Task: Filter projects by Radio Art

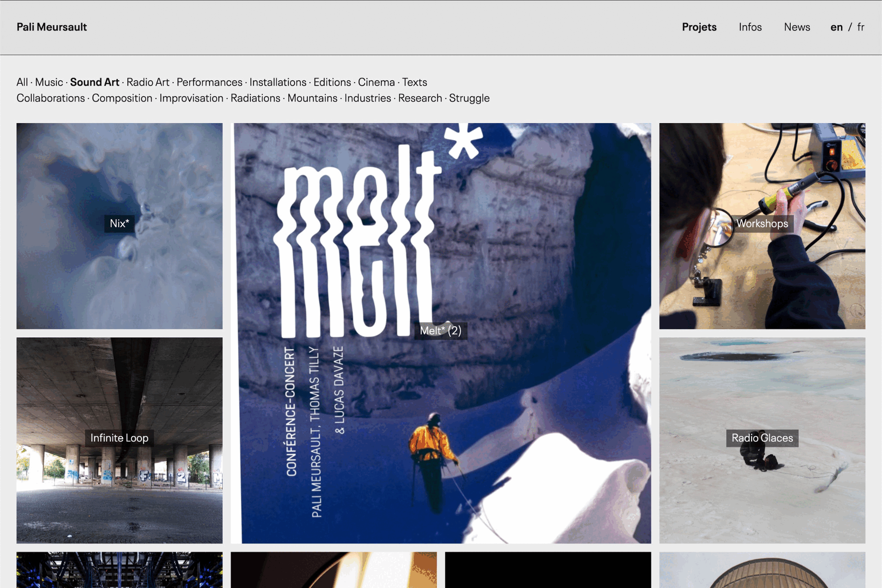Action: (x=147, y=82)
